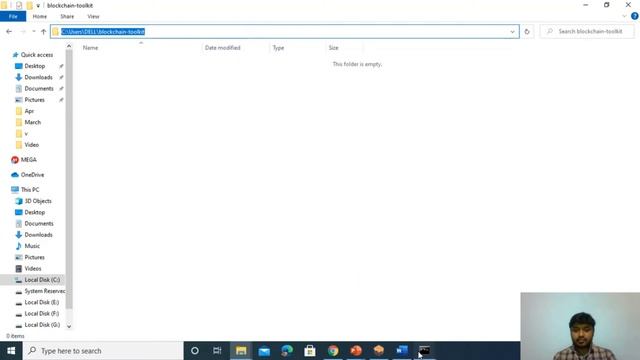This screenshot has width=640, height=360.
Task: Open the View ribbon tab
Action: [x=93, y=16]
